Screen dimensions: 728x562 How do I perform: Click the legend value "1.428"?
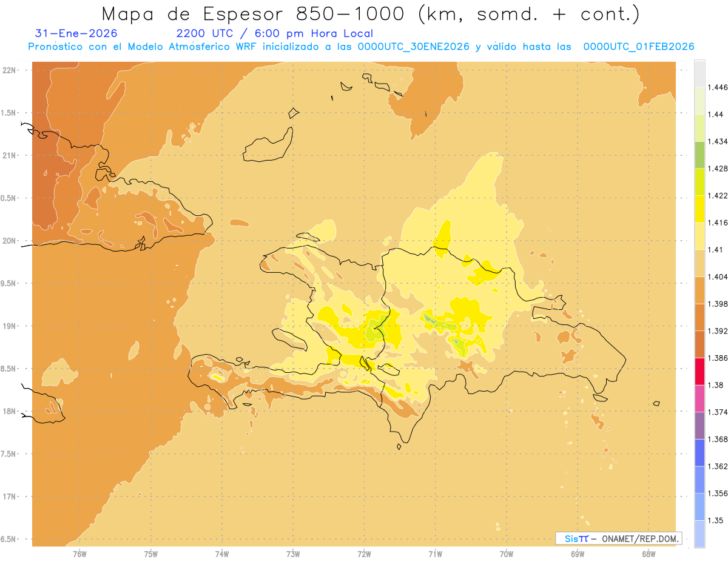(718, 169)
